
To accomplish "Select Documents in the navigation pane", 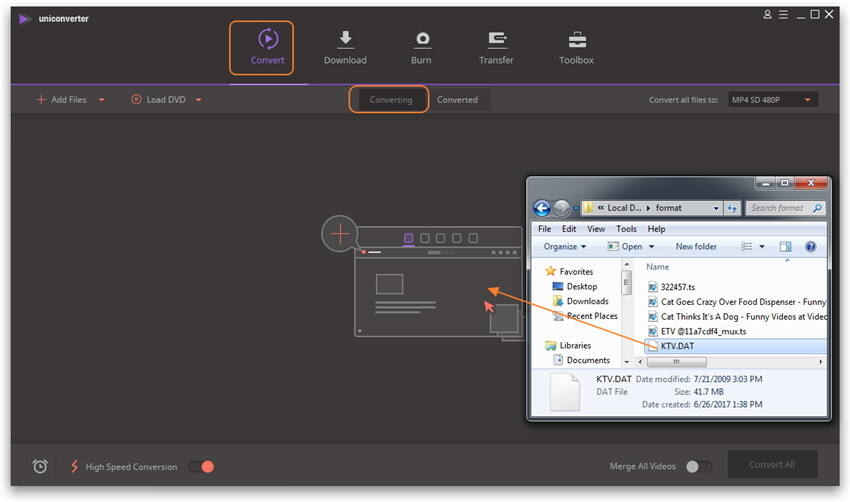I will click(581, 360).
